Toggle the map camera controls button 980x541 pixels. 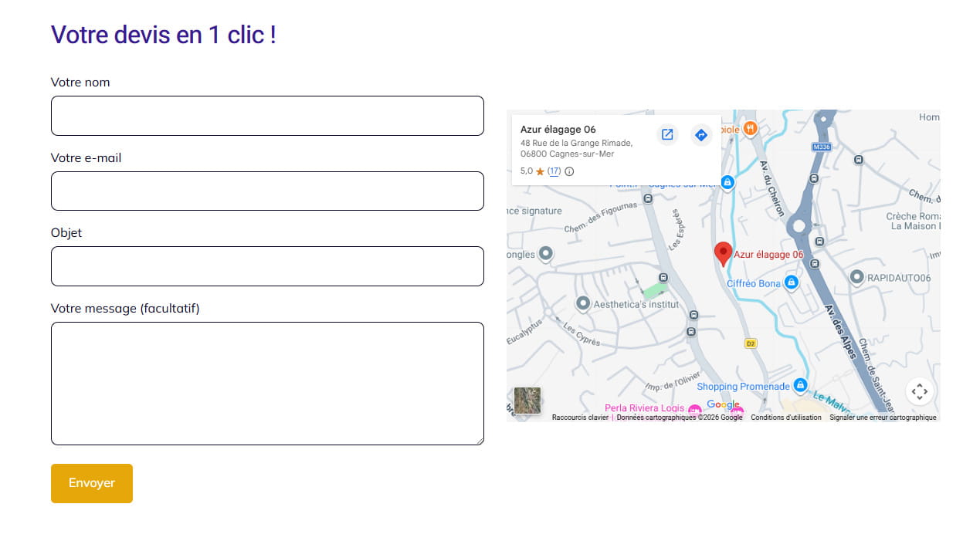919,391
